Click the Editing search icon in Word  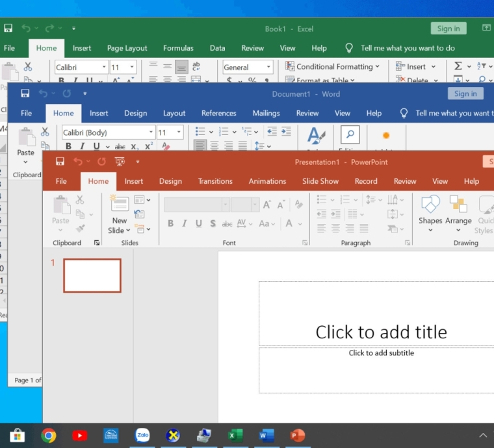pos(350,134)
